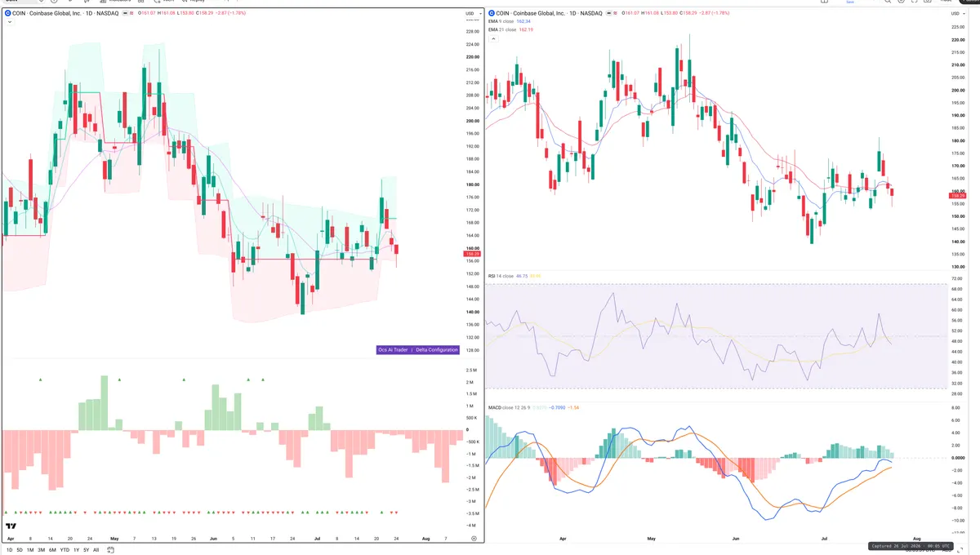The width and height of the screenshot is (980, 555).
Task: Click the May label on left chart time axis
Action: pos(114,539)
